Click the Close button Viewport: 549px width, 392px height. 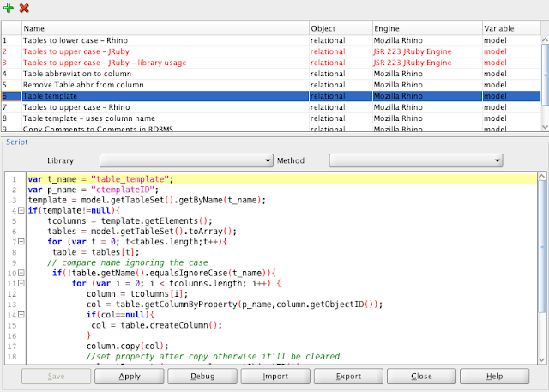[x=421, y=377]
